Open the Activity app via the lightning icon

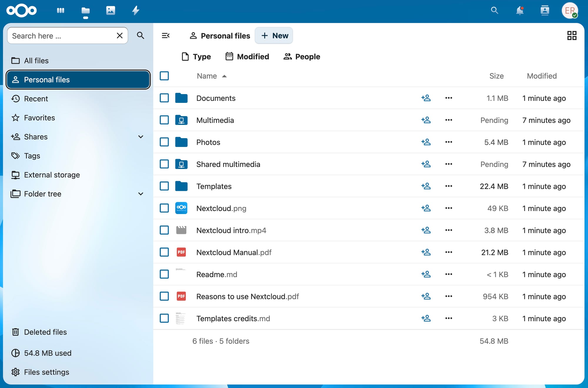[136, 11]
